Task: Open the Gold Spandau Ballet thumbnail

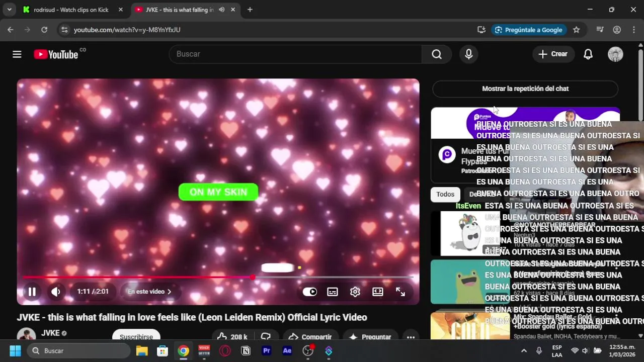Action: [x=470, y=326]
